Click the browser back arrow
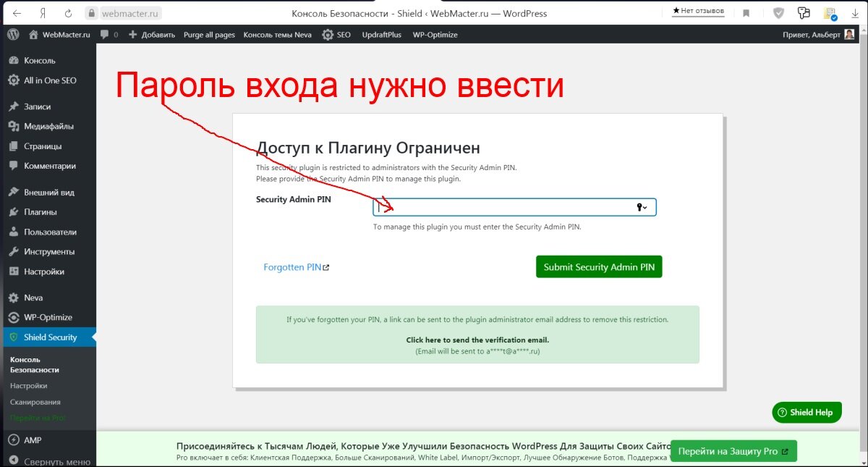This screenshot has width=868, height=467. pyautogui.click(x=17, y=13)
